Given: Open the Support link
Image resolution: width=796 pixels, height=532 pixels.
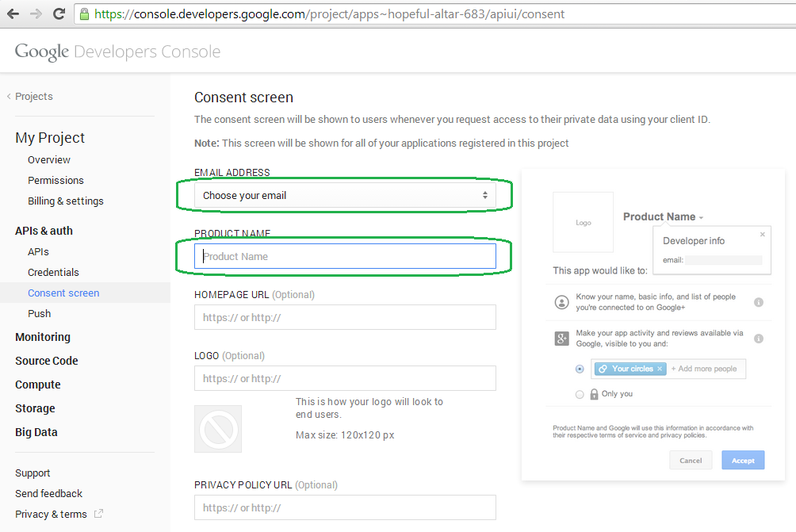Looking at the screenshot, I should [x=33, y=473].
